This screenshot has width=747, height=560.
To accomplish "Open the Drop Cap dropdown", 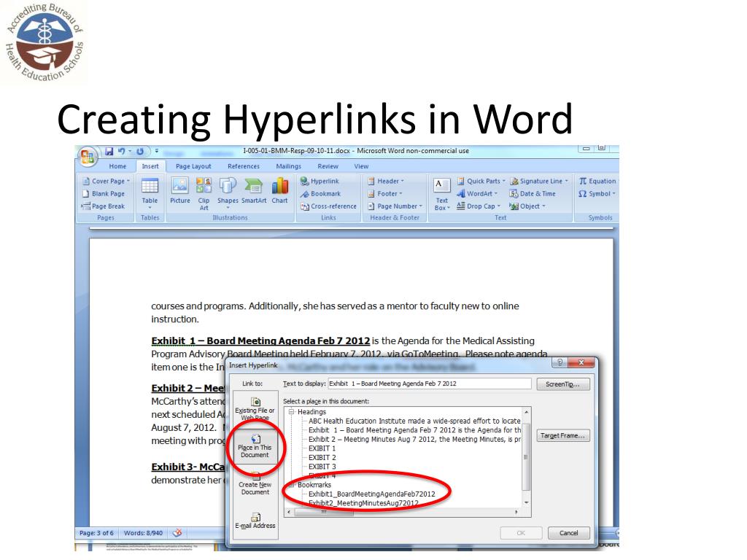I will coord(479,206).
